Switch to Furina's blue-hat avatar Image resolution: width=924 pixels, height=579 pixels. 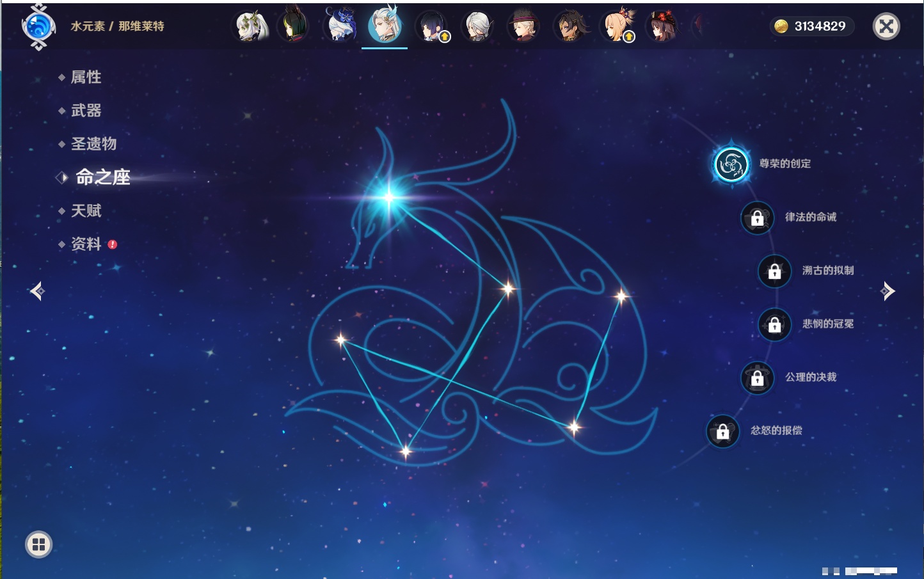pos(340,27)
